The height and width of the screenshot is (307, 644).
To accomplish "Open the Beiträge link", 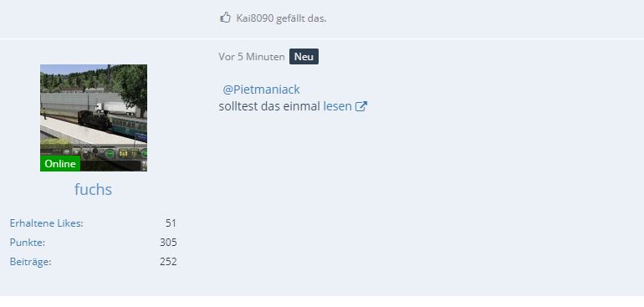I will pos(30,261).
